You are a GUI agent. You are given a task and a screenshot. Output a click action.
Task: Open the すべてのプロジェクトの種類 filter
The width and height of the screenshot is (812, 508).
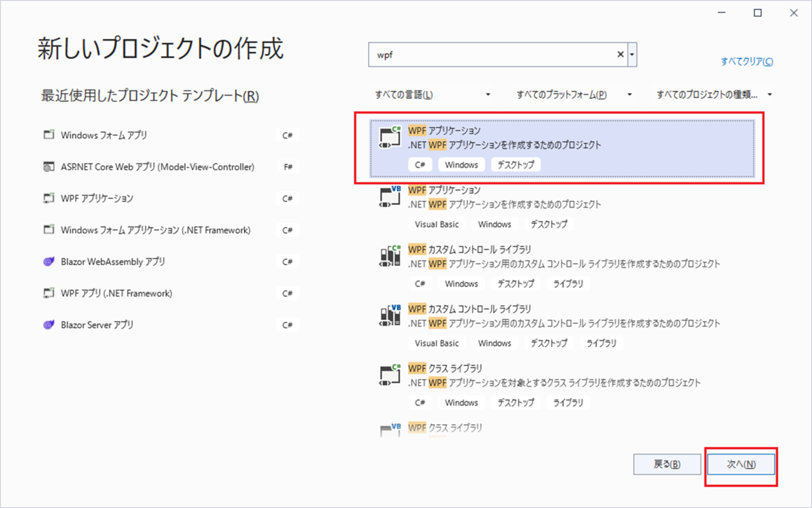pos(714,95)
